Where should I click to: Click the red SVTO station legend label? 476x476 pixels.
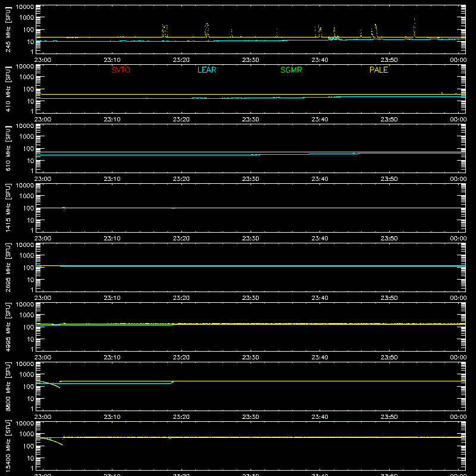pyautogui.click(x=121, y=70)
